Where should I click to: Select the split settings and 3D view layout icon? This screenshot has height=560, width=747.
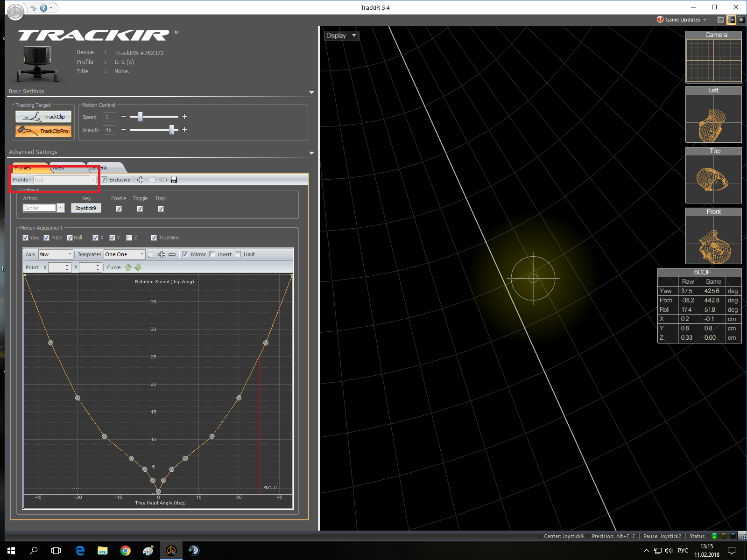(731, 20)
